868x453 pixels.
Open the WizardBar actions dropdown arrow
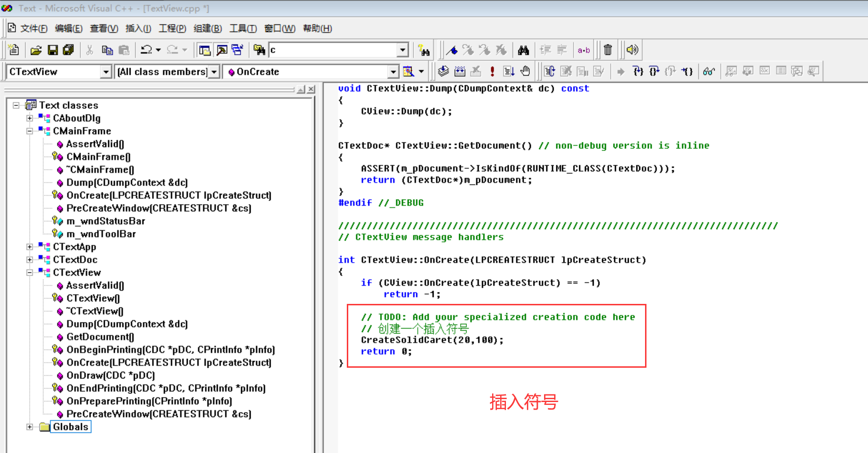[421, 71]
